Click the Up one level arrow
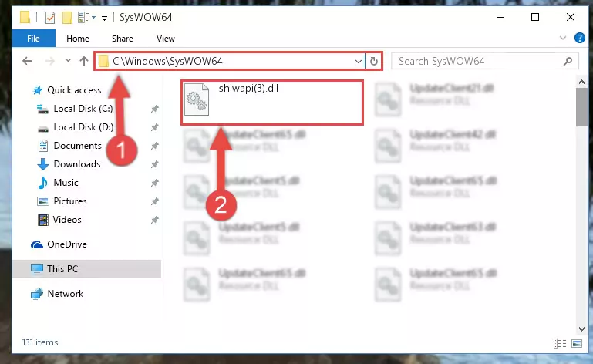The width and height of the screenshot is (593, 364). click(84, 61)
